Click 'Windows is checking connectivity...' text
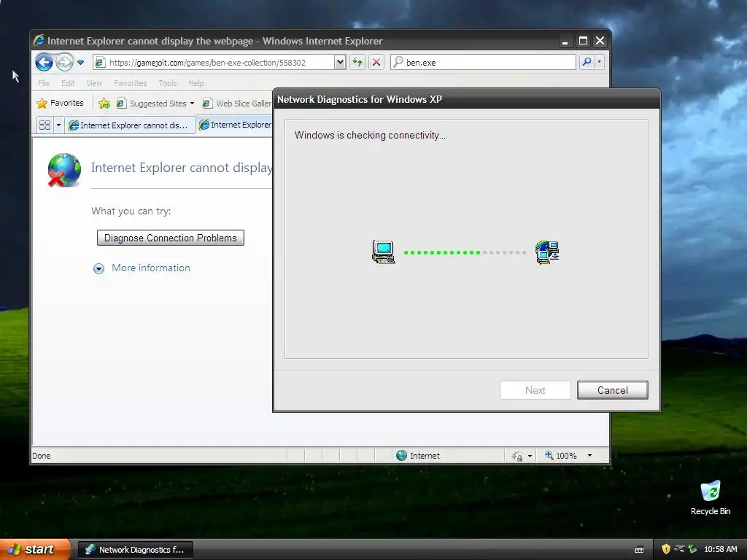Screen dimensions: 747x560 [370, 135]
